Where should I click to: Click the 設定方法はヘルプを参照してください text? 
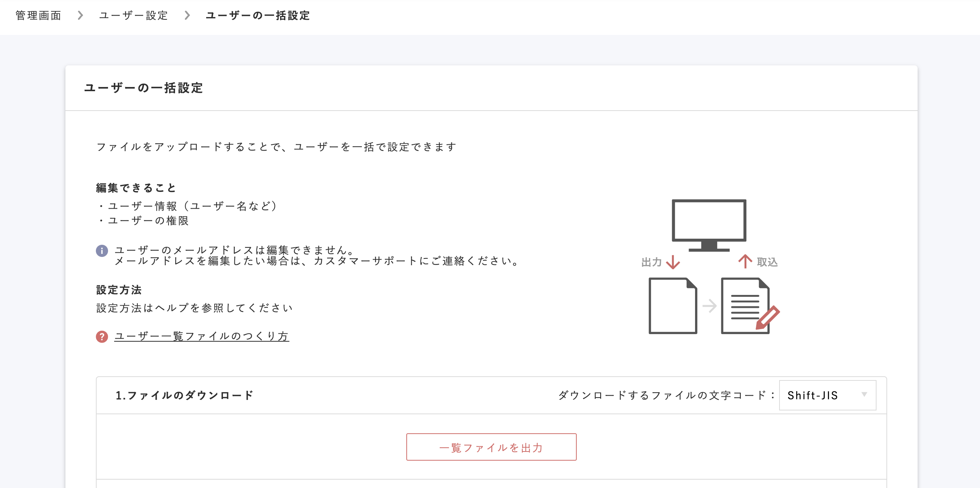pyautogui.click(x=194, y=308)
